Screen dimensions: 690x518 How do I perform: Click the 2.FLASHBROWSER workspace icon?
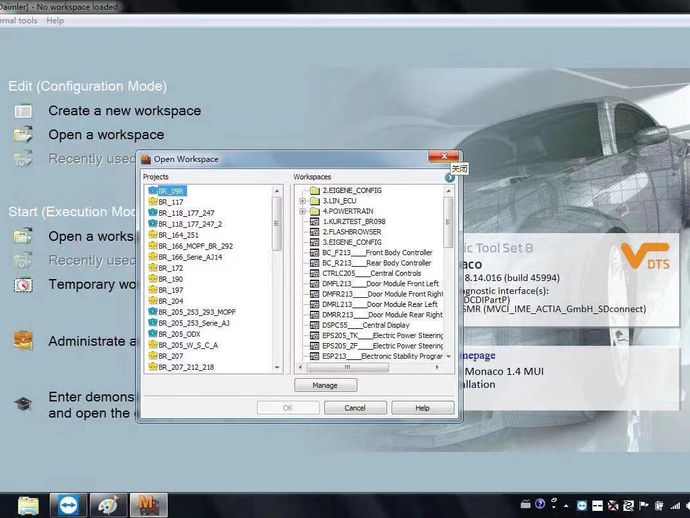[314, 231]
